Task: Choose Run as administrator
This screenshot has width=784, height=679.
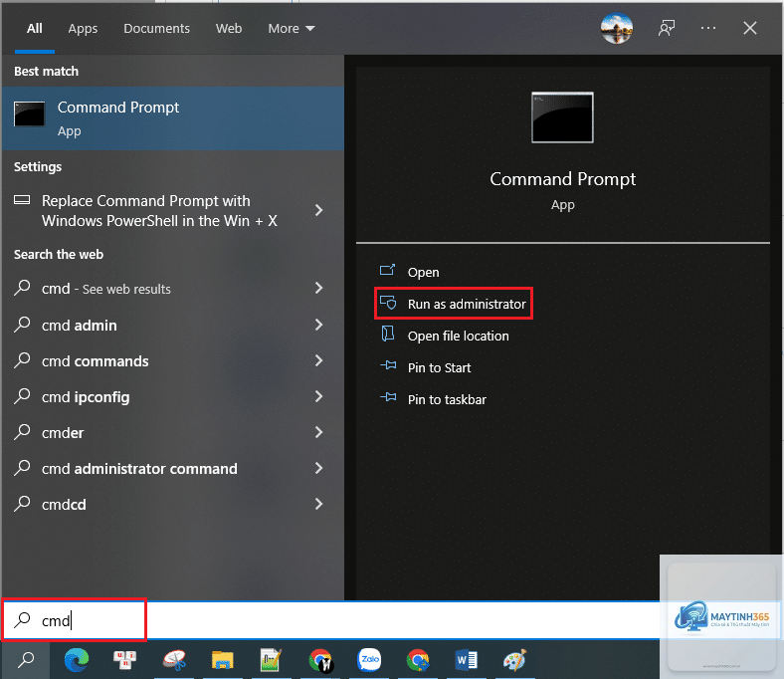Action: click(x=467, y=305)
